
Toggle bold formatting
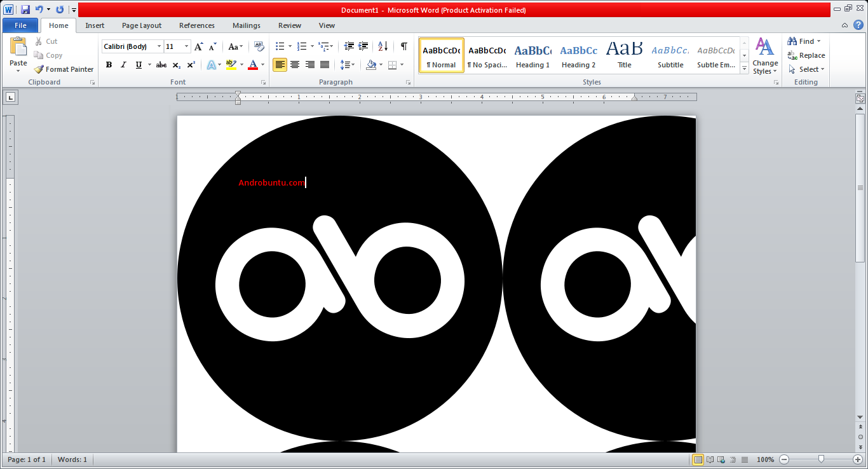coord(109,64)
